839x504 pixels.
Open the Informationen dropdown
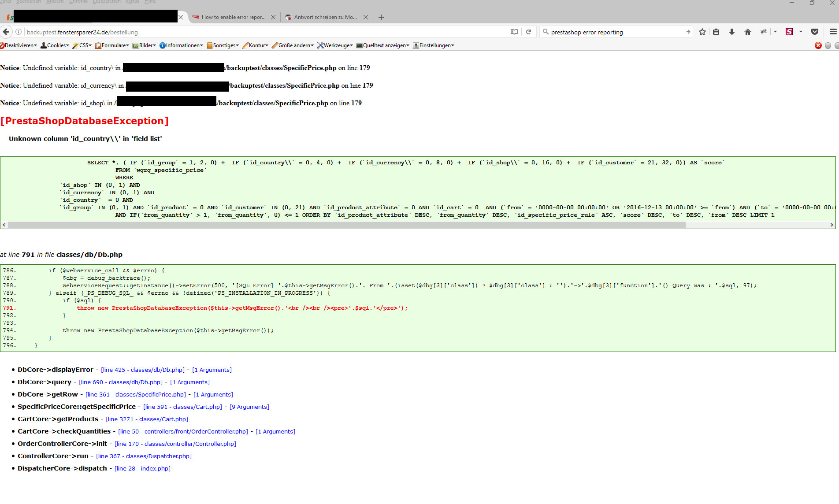pos(181,45)
